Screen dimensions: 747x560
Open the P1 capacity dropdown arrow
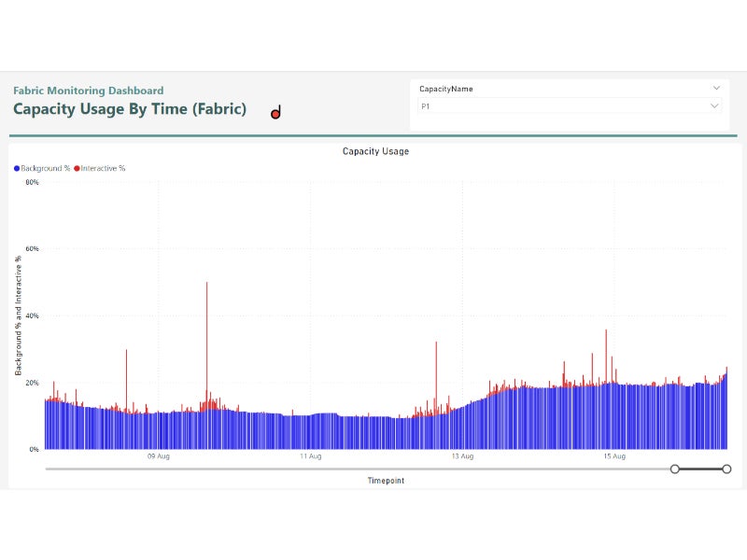(715, 106)
